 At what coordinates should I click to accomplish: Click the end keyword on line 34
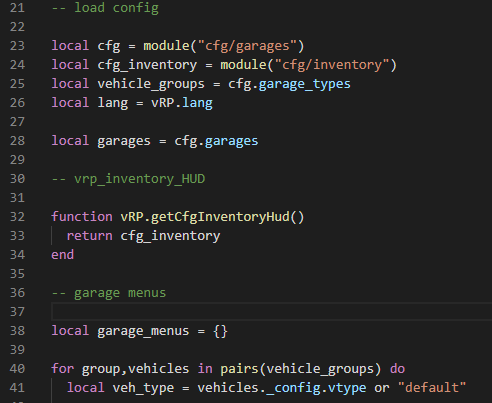[x=63, y=255]
